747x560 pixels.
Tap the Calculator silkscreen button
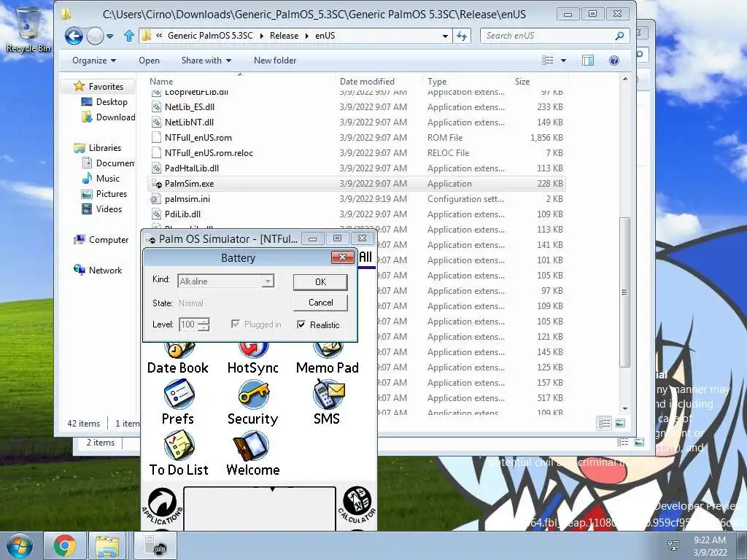click(x=357, y=505)
